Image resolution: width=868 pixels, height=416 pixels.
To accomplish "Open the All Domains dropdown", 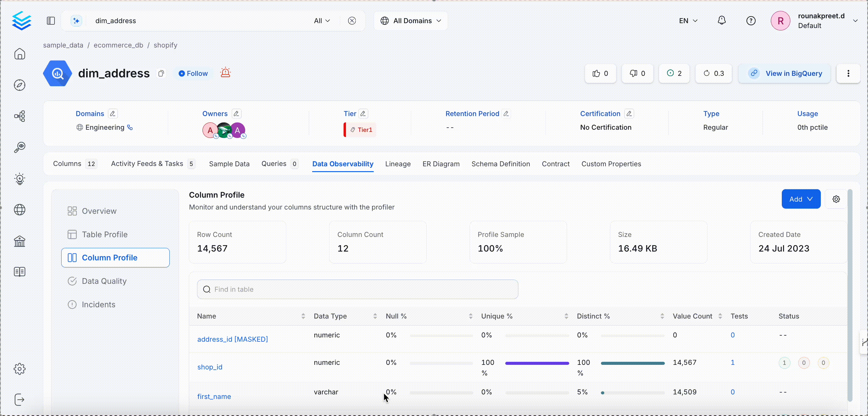I will (x=411, y=21).
